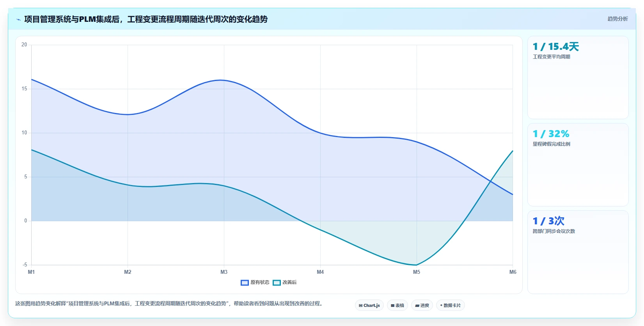Image resolution: width=644 pixels, height=326 pixels.
Task: Click the chart title text
Action: point(146,19)
